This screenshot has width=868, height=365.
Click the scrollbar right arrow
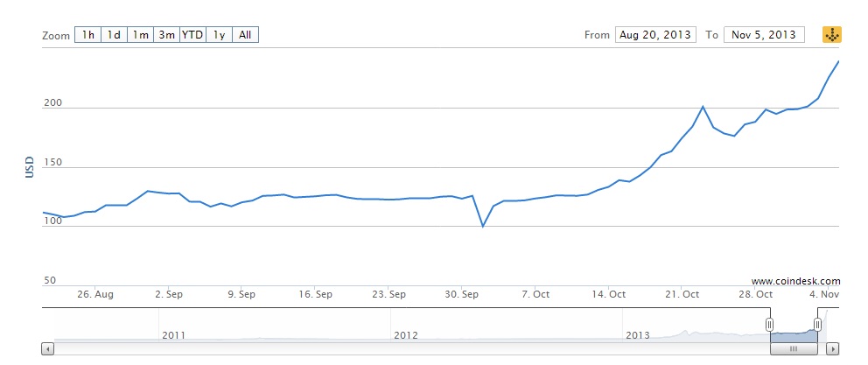click(834, 348)
